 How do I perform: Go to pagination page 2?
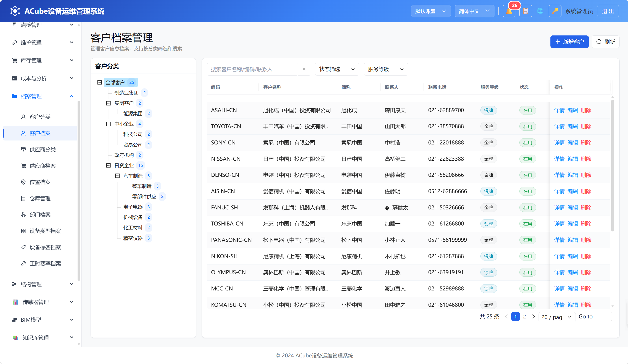[524, 316]
